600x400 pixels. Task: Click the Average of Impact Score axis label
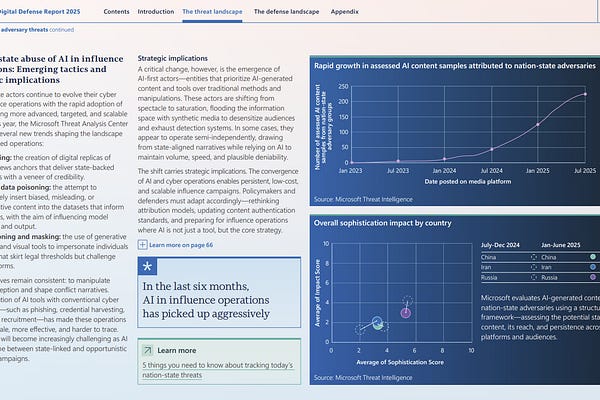317,293
